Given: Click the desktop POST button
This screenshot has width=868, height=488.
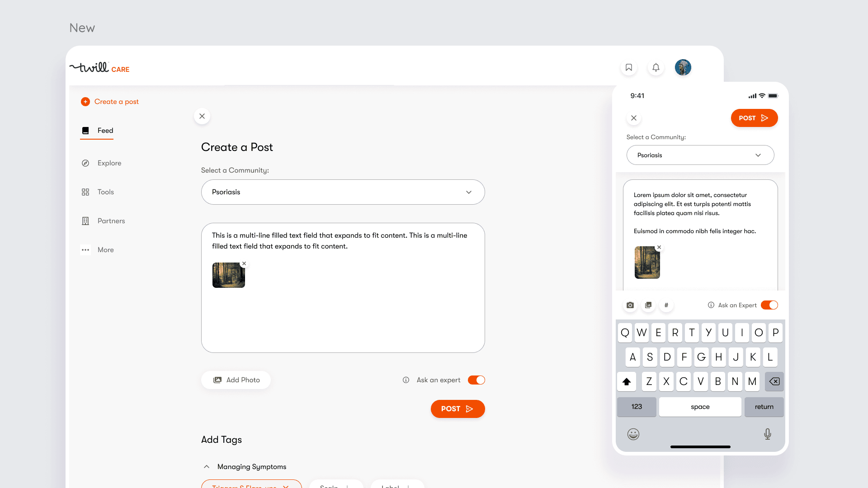Looking at the screenshot, I should (458, 409).
